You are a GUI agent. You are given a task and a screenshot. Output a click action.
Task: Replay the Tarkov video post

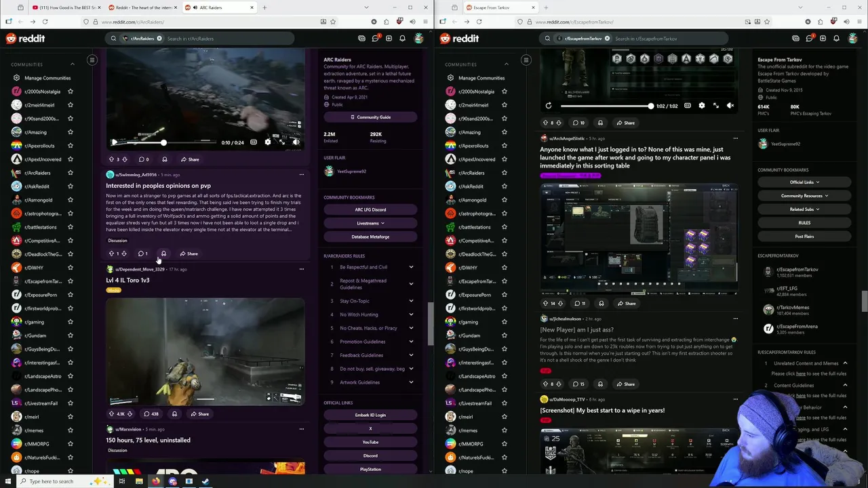[549, 106]
